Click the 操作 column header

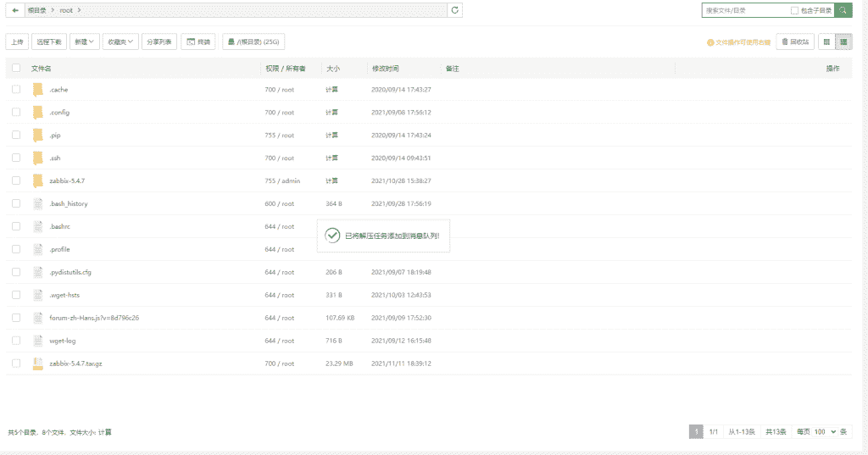(x=832, y=69)
